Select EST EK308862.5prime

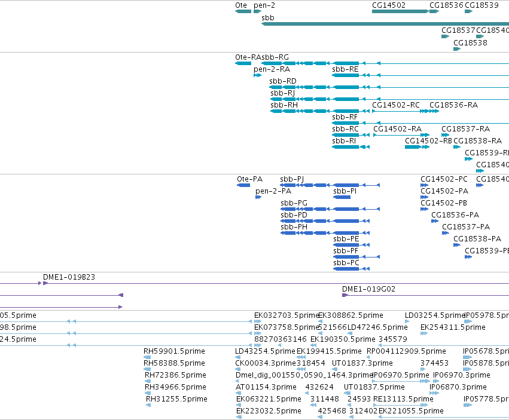[x=320, y=321]
